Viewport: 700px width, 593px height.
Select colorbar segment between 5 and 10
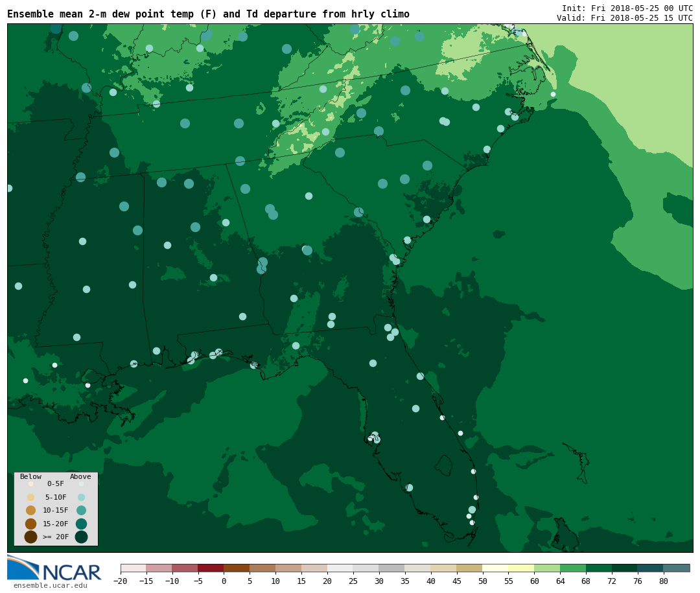(x=263, y=568)
